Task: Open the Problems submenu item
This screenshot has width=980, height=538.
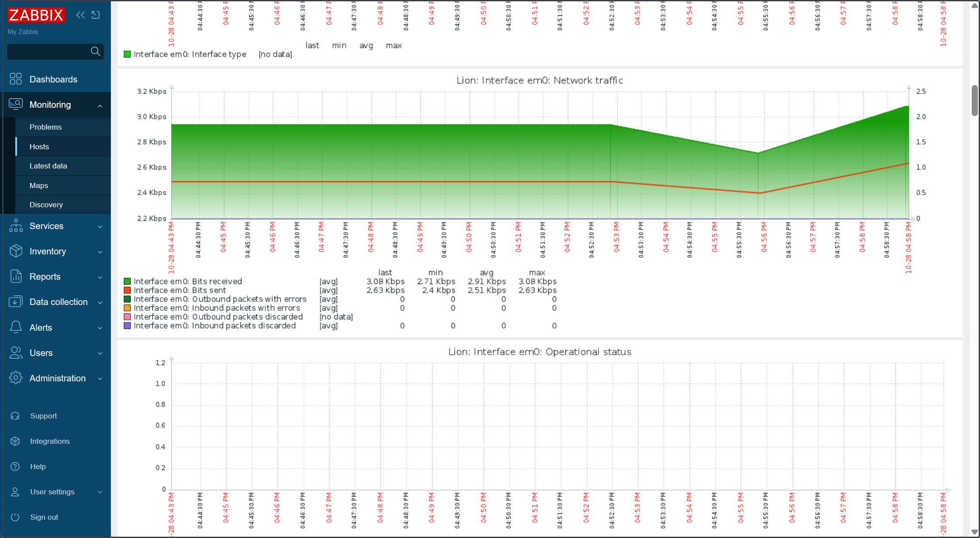Action: [x=45, y=127]
